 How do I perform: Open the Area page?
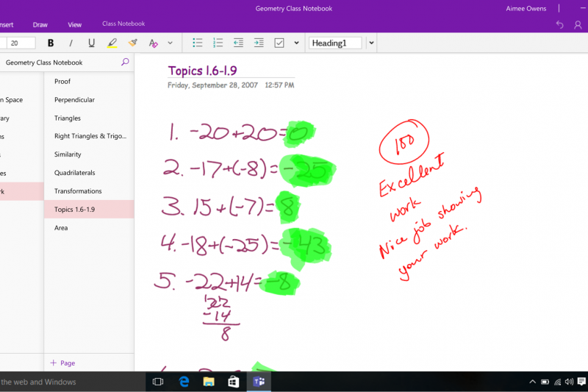click(89, 228)
